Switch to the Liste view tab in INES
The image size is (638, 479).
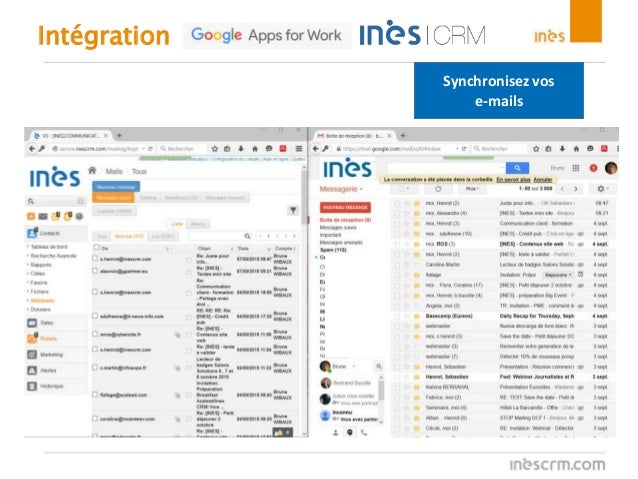177,224
